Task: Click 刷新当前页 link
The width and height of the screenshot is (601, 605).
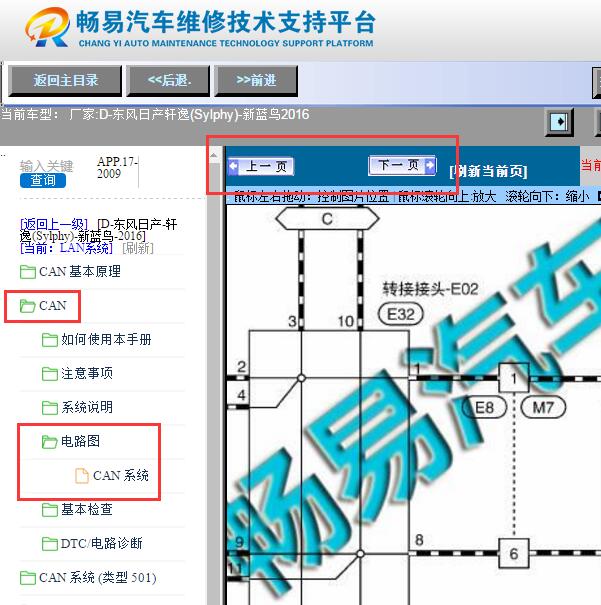Action: click(x=488, y=171)
